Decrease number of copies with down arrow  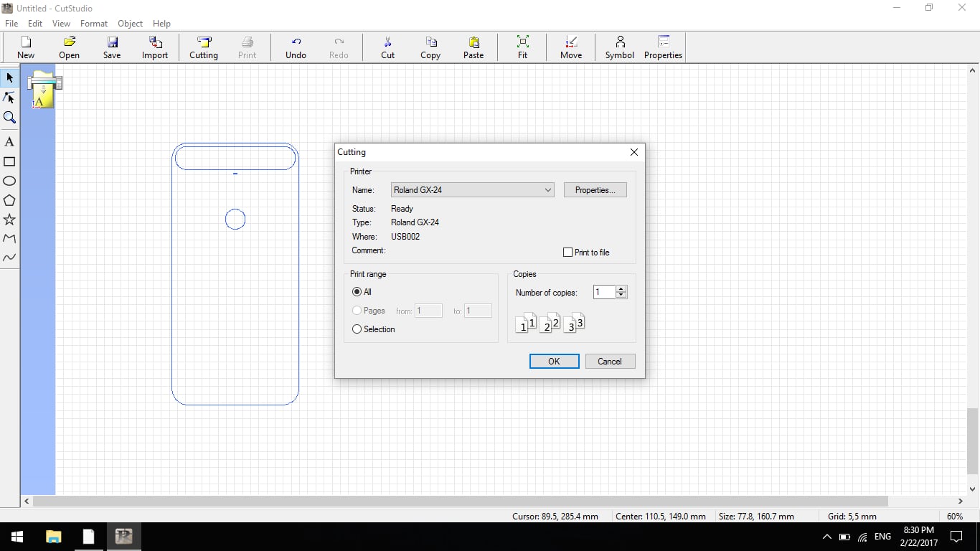pyautogui.click(x=621, y=295)
